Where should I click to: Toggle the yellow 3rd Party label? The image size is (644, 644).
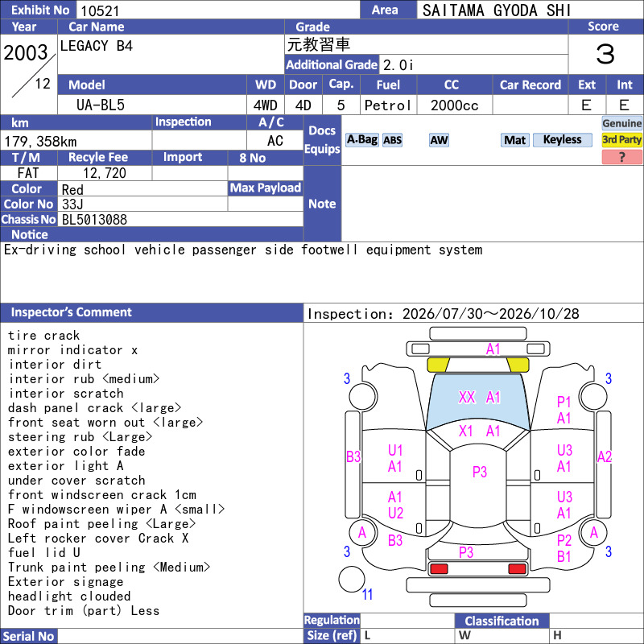pos(621,140)
